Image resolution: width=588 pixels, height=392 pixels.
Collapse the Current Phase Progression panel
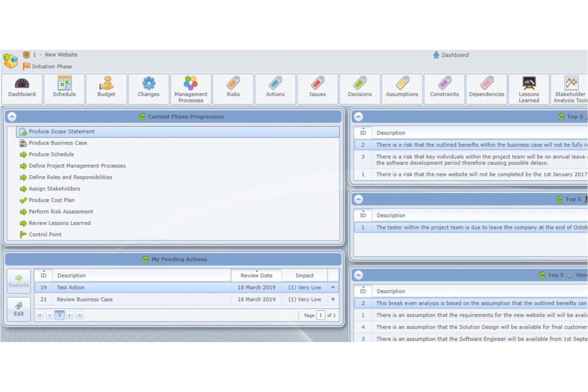(12, 116)
